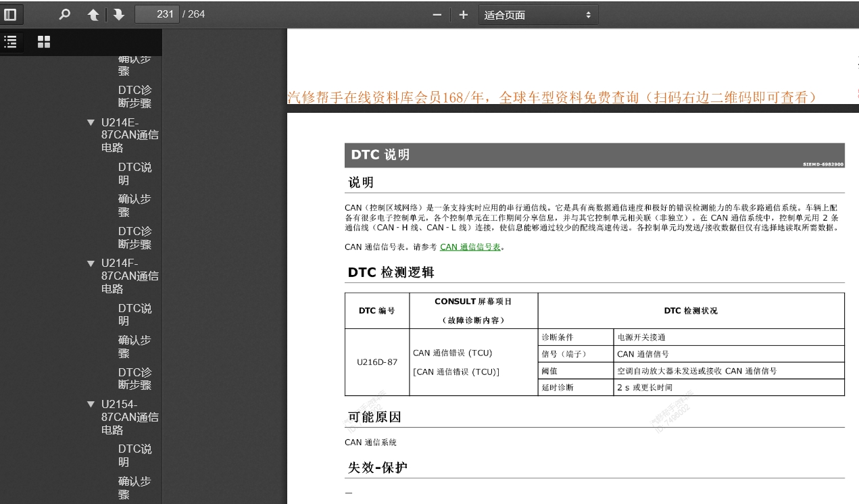Show page thumbnails view

pyautogui.click(x=44, y=42)
